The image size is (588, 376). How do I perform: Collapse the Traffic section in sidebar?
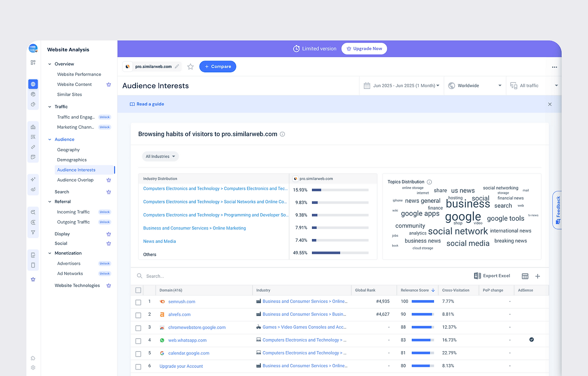pyautogui.click(x=50, y=107)
